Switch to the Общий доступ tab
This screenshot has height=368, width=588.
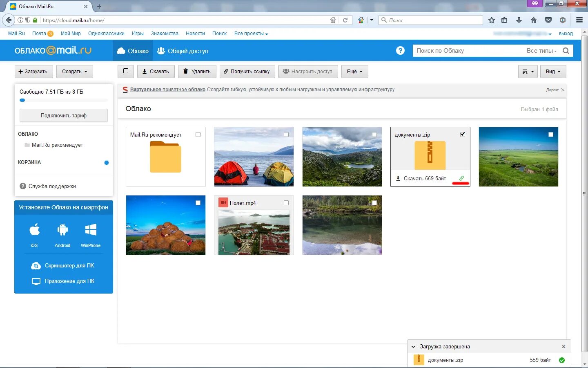point(183,51)
